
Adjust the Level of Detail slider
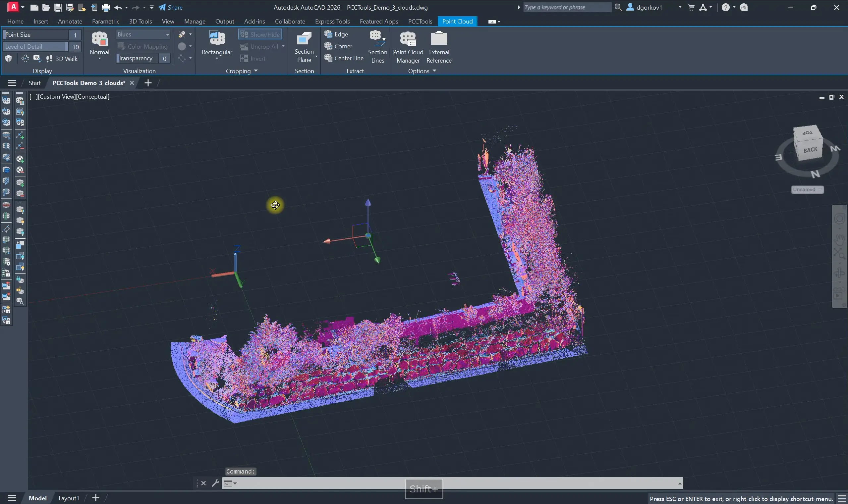pyautogui.click(x=36, y=47)
